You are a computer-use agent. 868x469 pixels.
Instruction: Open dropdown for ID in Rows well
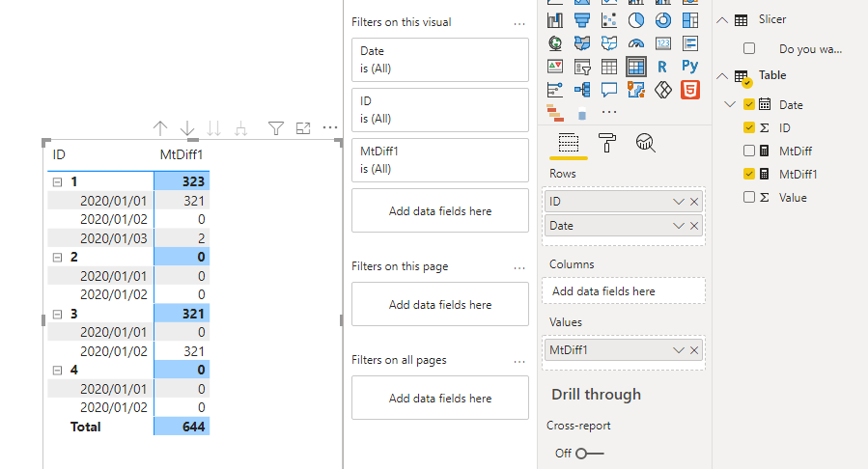(678, 202)
